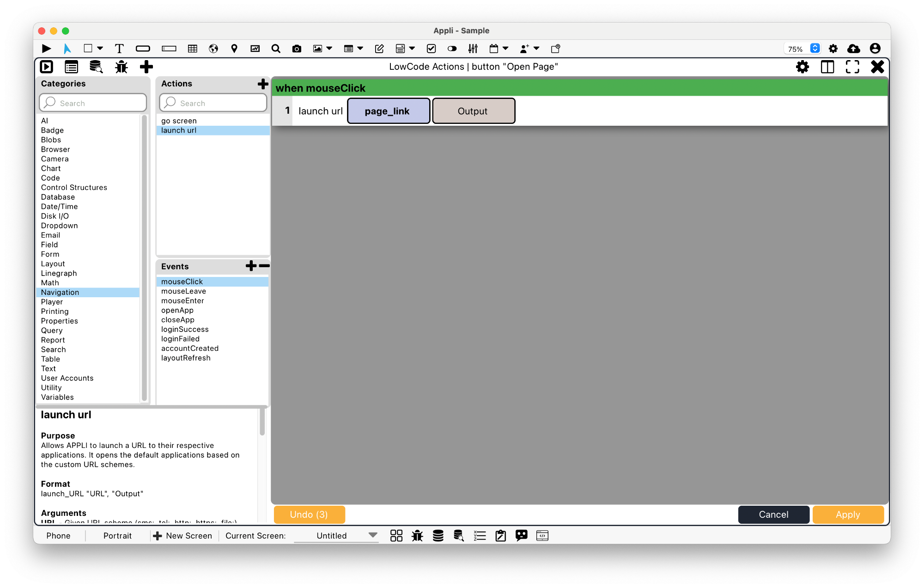
Task: Choose the input field tool
Action: click(x=169, y=49)
